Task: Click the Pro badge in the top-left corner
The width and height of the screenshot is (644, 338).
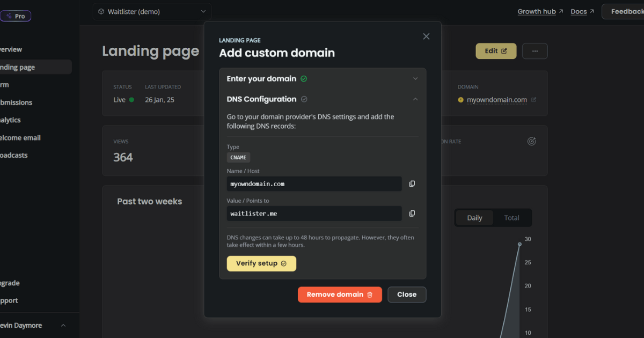Action: (x=16, y=16)
